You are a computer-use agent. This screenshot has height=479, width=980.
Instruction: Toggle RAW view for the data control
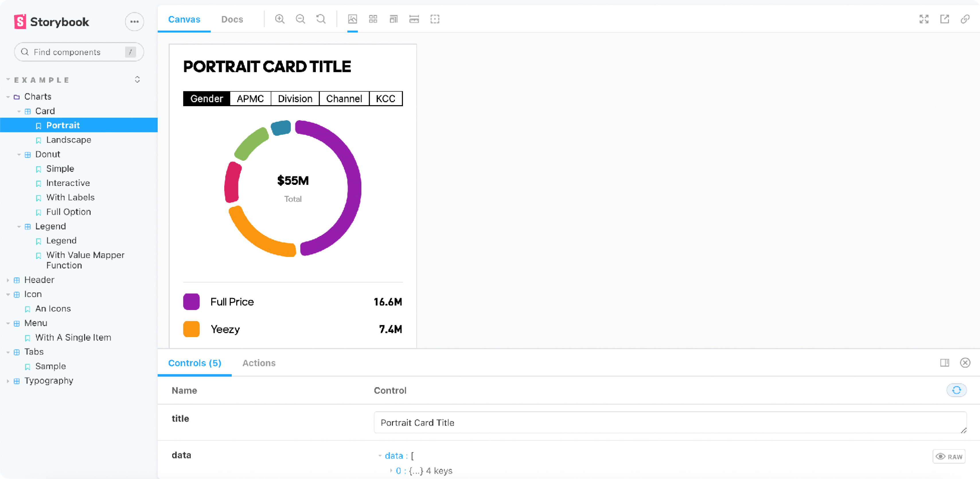pos(949,456)
